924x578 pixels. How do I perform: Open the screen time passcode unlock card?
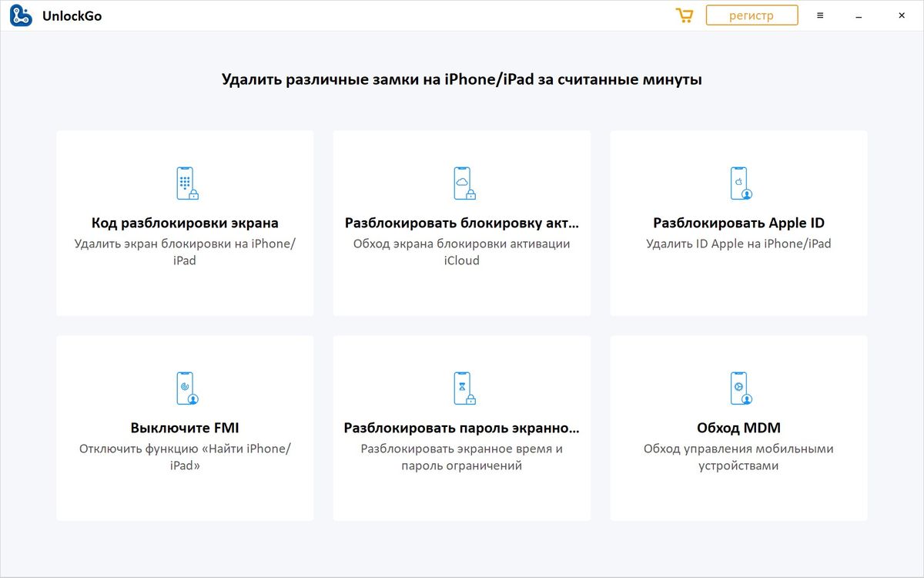[x=462, y=428]
